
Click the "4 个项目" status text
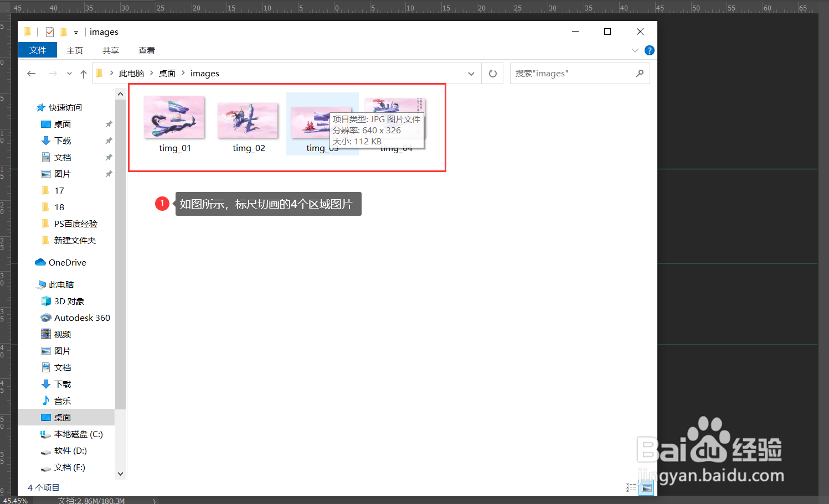click(x=44, y=487)
